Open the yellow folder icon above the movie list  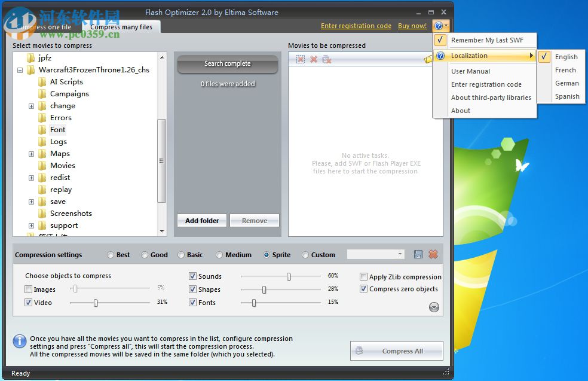click(429, 59)
